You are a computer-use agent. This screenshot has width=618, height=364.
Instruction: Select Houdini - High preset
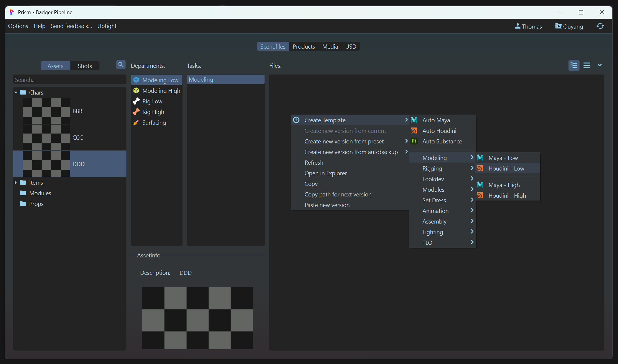pos(507,196)
